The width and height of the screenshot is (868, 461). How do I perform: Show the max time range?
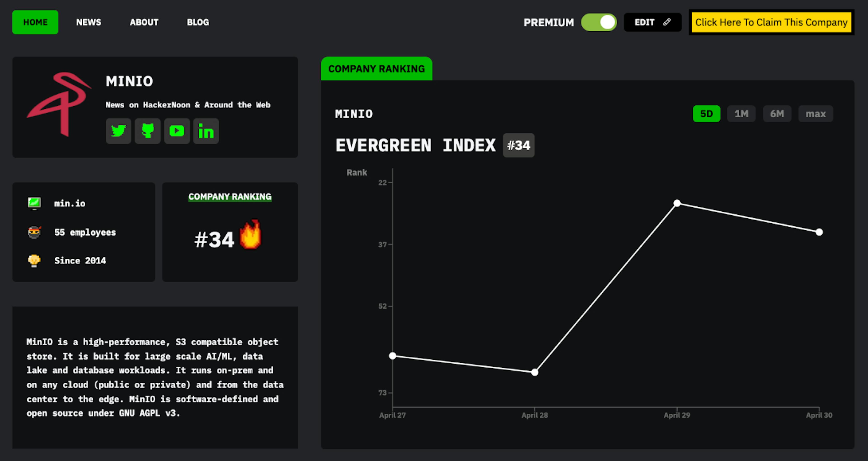(x=815, y=114)
